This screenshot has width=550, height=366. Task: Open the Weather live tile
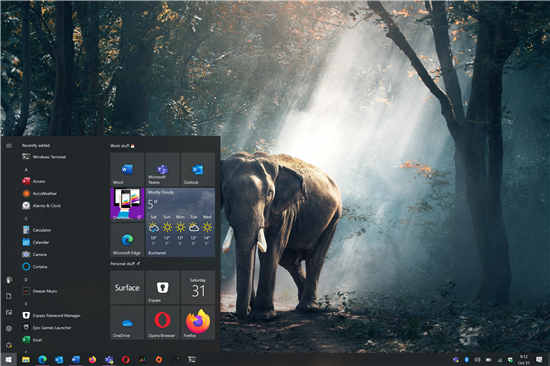click(x=180, y=222)
